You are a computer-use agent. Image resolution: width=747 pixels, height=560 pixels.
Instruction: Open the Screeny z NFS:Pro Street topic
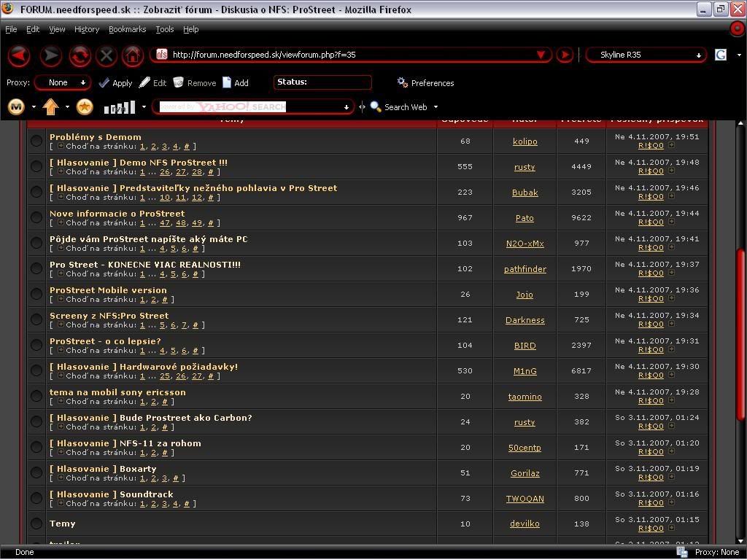109,315
